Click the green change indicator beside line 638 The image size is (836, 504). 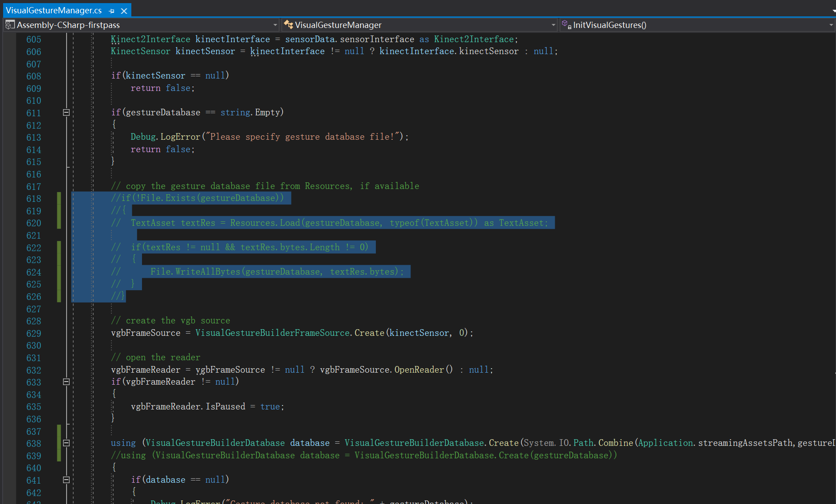pyautogui.click(x=59, y=443)
